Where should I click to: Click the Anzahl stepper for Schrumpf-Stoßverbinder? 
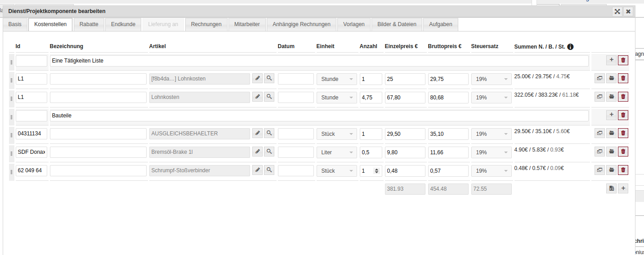[377, 171]
